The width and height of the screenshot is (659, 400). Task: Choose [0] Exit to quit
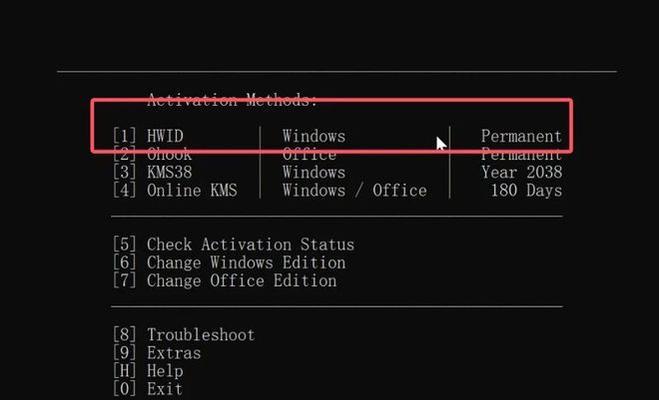148,389
